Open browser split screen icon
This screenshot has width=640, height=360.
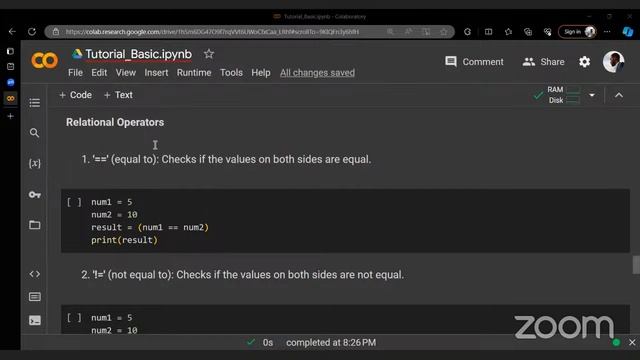488,31
